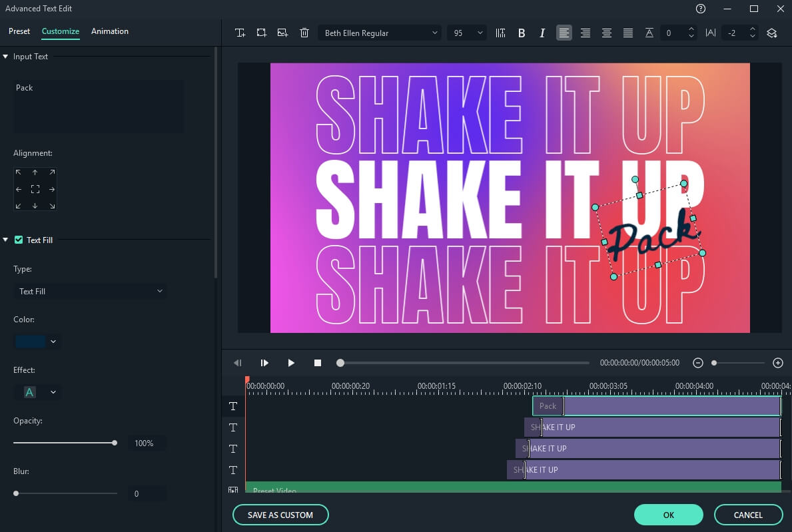Click the play button in the preview
The width and height of the screenshot is (792, 532).
(291, 363)
